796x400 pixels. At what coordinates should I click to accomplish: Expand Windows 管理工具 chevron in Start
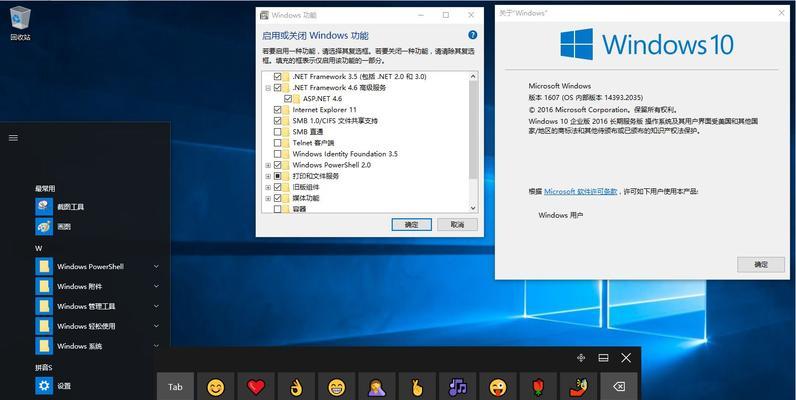click(156, 306)
